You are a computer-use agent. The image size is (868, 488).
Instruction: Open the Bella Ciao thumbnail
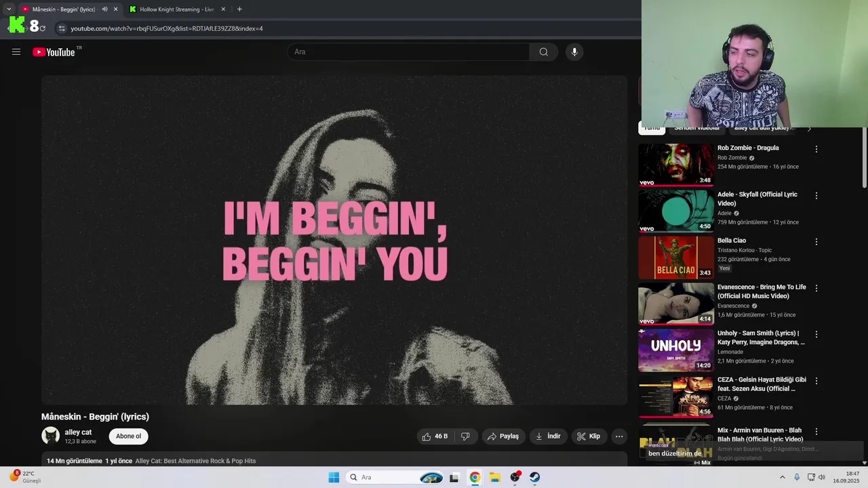676,258
